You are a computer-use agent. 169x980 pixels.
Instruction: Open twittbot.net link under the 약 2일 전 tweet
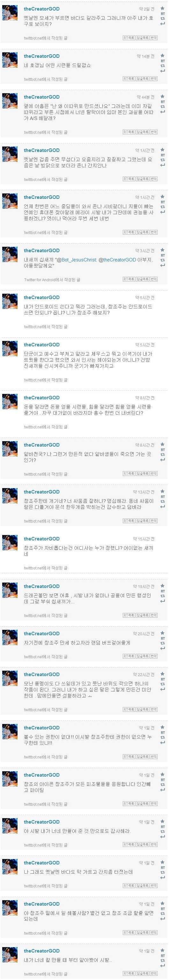pos(33,38)
